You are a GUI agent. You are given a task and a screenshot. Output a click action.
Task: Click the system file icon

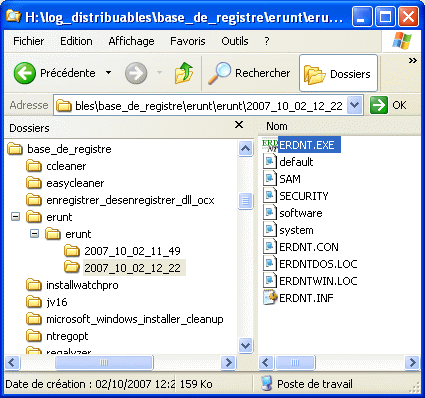pos(270,230)
